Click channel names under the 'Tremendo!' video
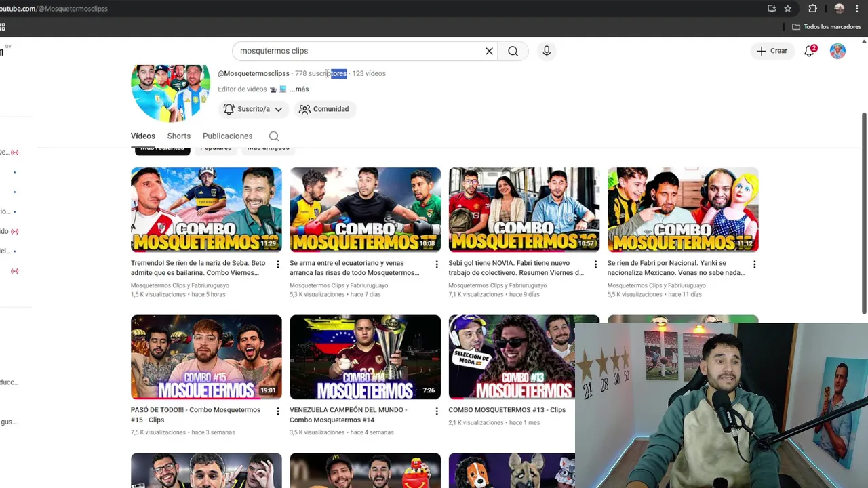This screenshot has height=488, width=868. [180, 286]
